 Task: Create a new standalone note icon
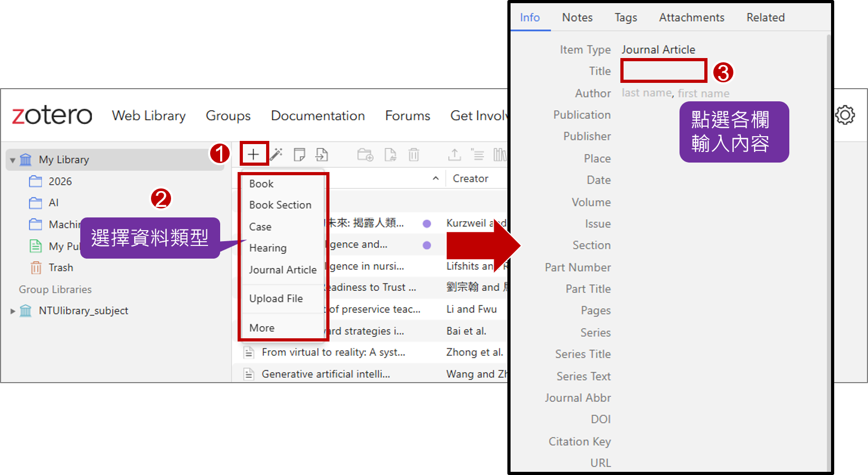click(299, 154)
